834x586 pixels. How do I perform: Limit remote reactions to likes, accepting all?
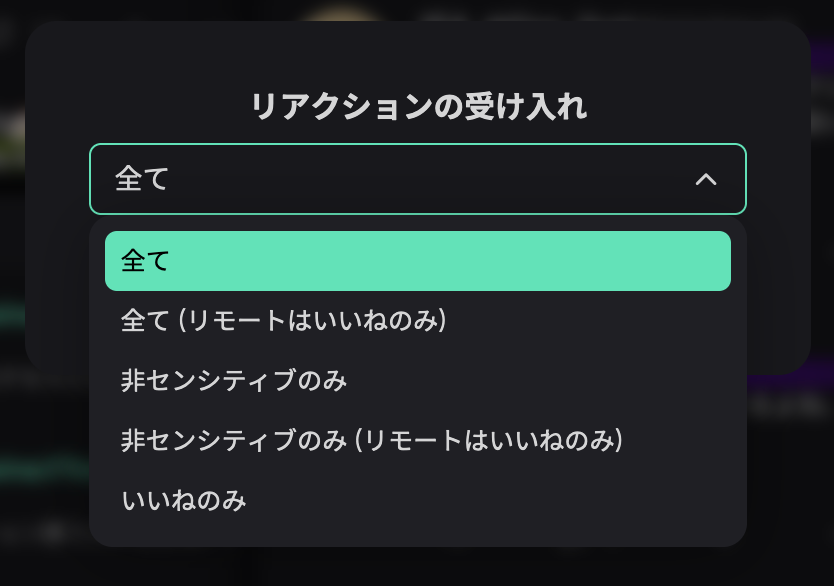[x=283, y=320]
